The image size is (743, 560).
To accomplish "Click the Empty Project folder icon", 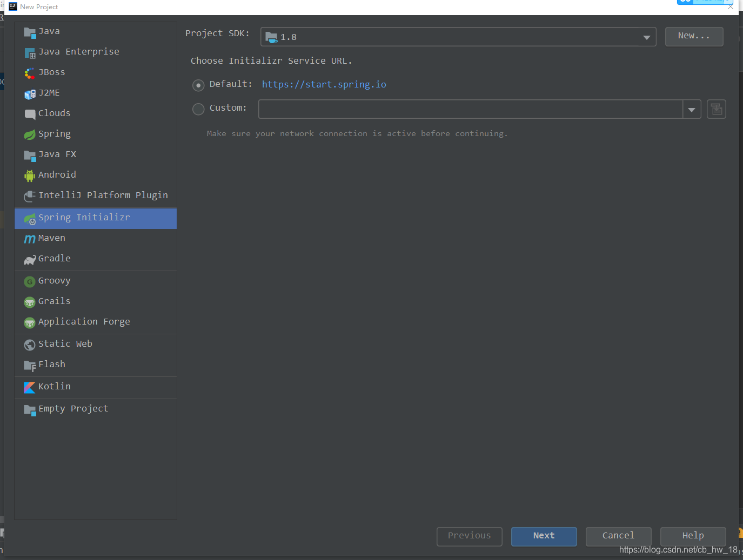I will point(30,410).
